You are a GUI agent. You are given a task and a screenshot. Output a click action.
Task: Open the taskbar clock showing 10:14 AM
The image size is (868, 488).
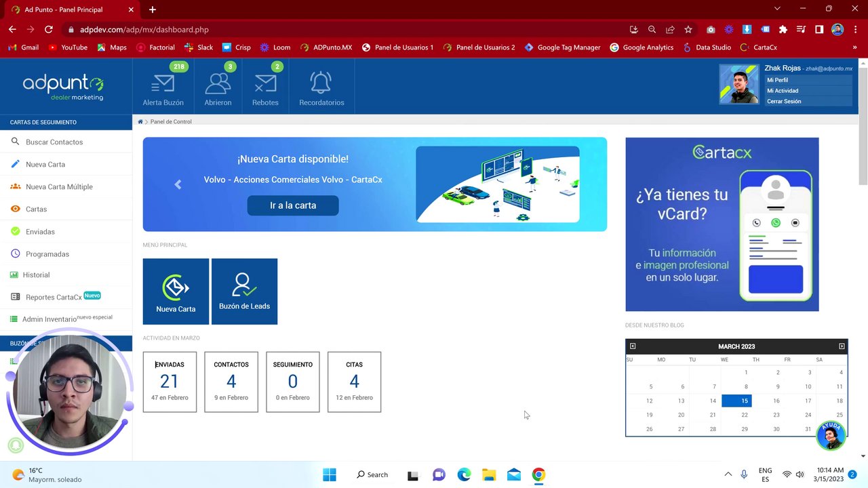tap(830, 474)
